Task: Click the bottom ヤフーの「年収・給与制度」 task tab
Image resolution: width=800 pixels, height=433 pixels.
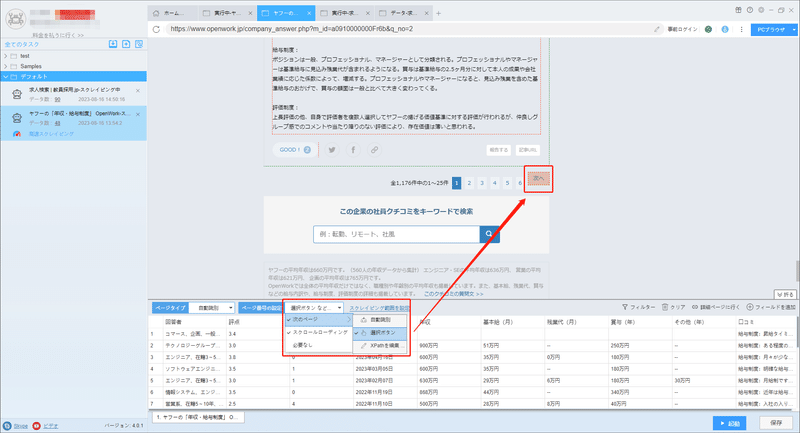Action: point(198,417)
